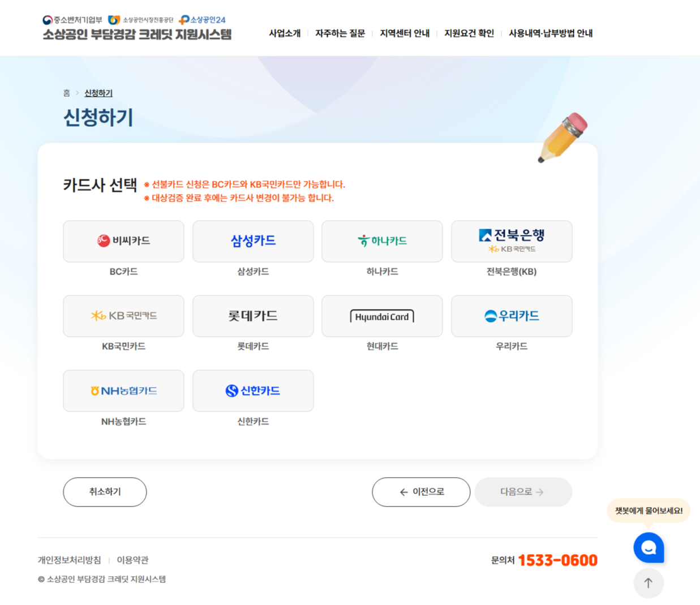Click the 카드사 선택 heading
This screenshot has width=700, height=605.
click(x=100, y=185)
